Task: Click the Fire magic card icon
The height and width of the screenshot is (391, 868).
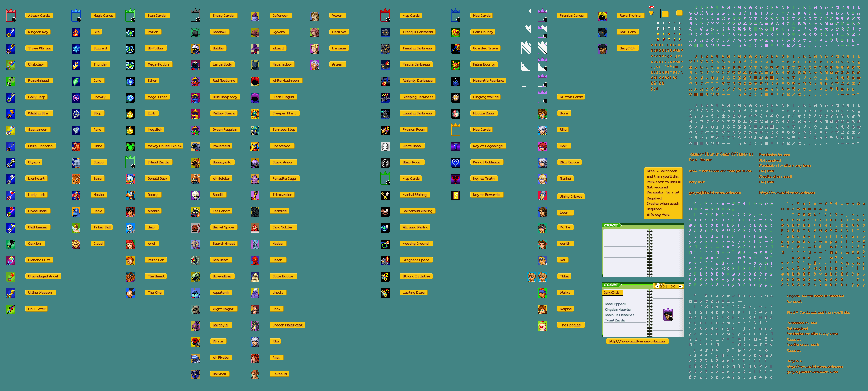Action: pyautogui.click(x=76, y=32)
